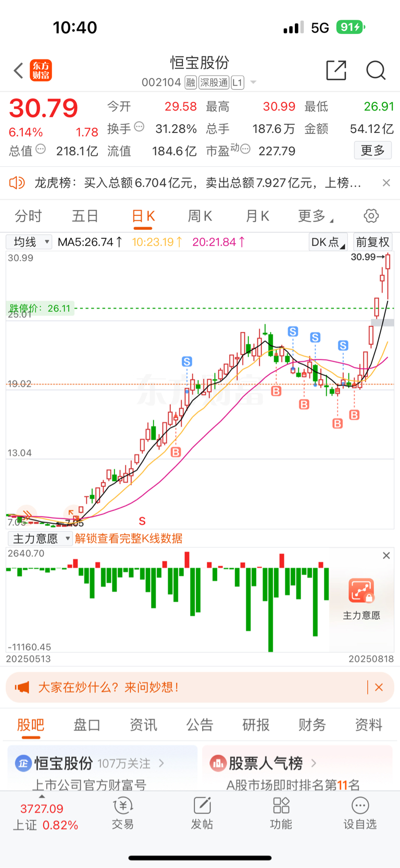400x868 pixels.
Task: Expand chevron next to 股票人气榜
Action: (x=314, y=763)
